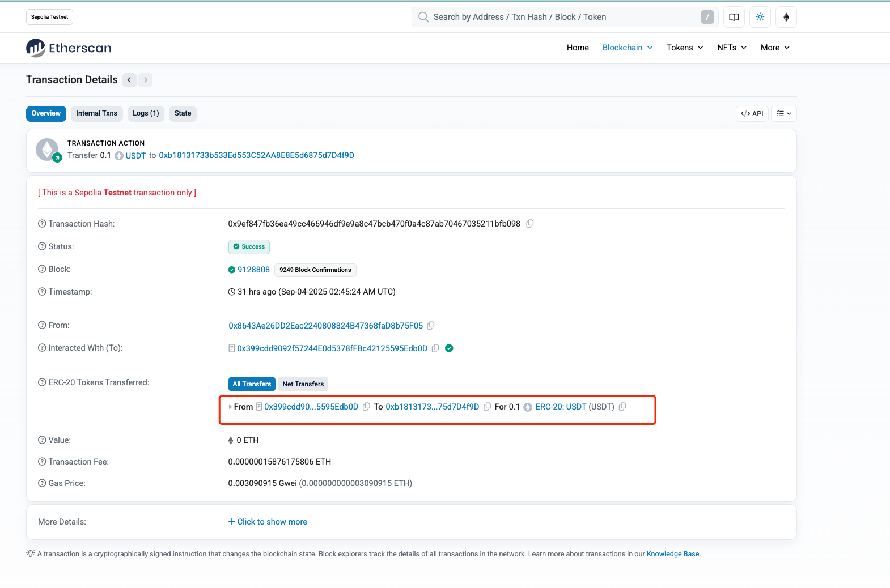Click the help icon beside Timestamp
The width and height of the screenshot is (890, 588).
click(42, 292)
